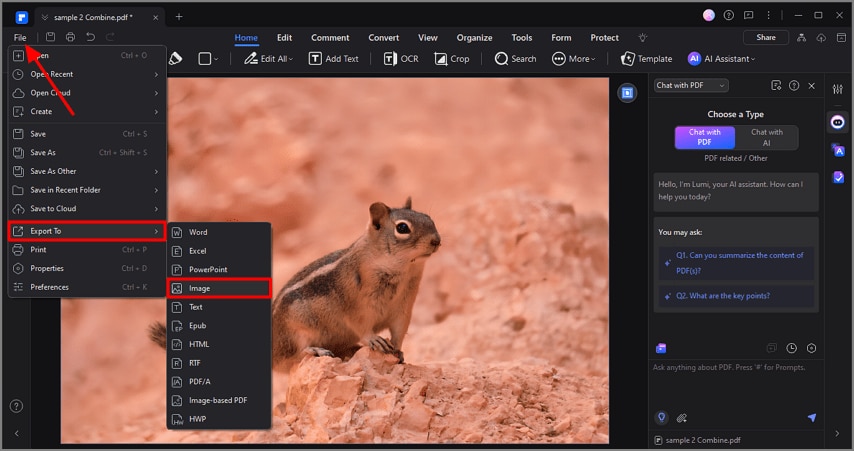Expand Save As Other submenu
The width and height of the screenshot is (854, 451).
87,171
